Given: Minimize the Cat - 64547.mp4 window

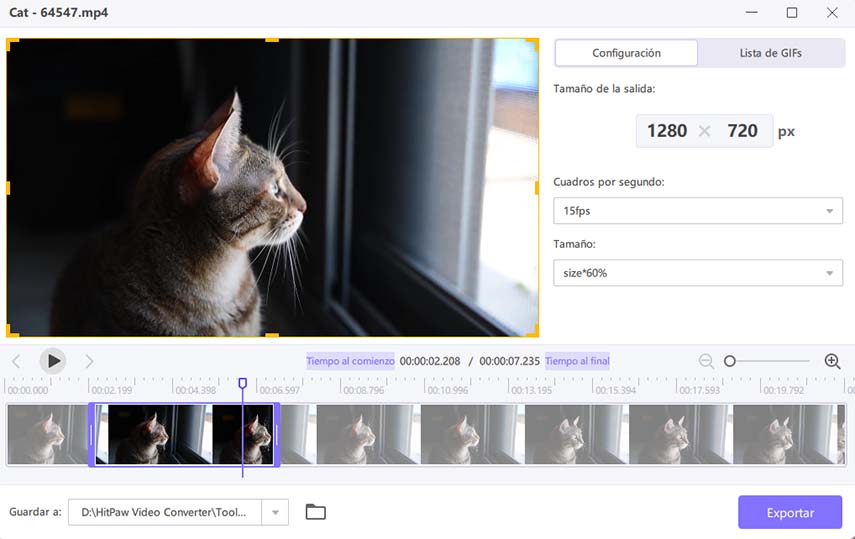Looking at the screenshot, I should point(752,13).
